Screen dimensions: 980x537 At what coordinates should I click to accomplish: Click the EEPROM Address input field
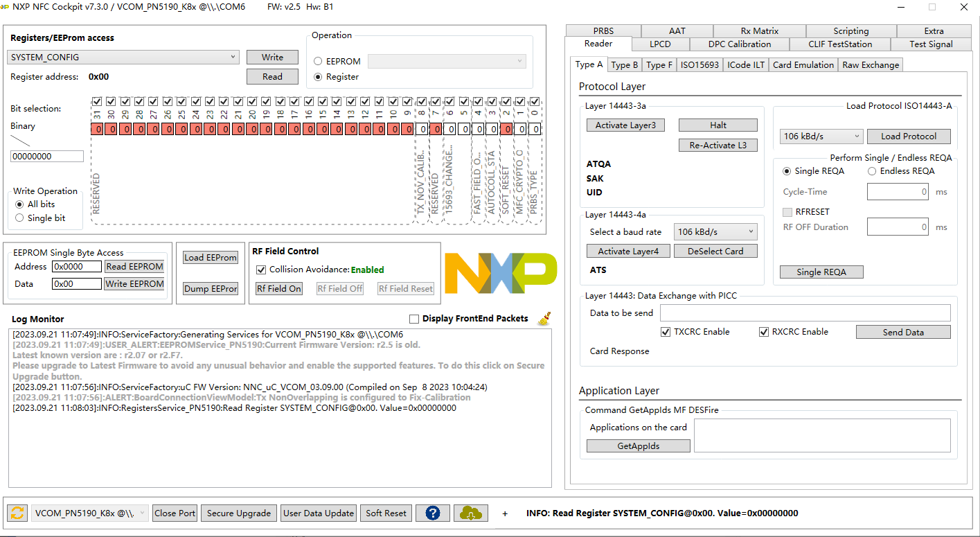(77, 267)
